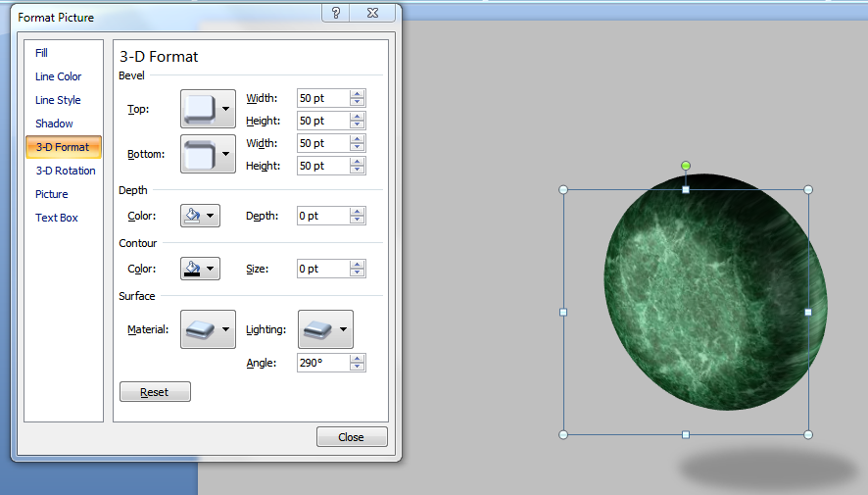
Task: Open the Top bevel style dropdown
Action: [x=208, y=109]
